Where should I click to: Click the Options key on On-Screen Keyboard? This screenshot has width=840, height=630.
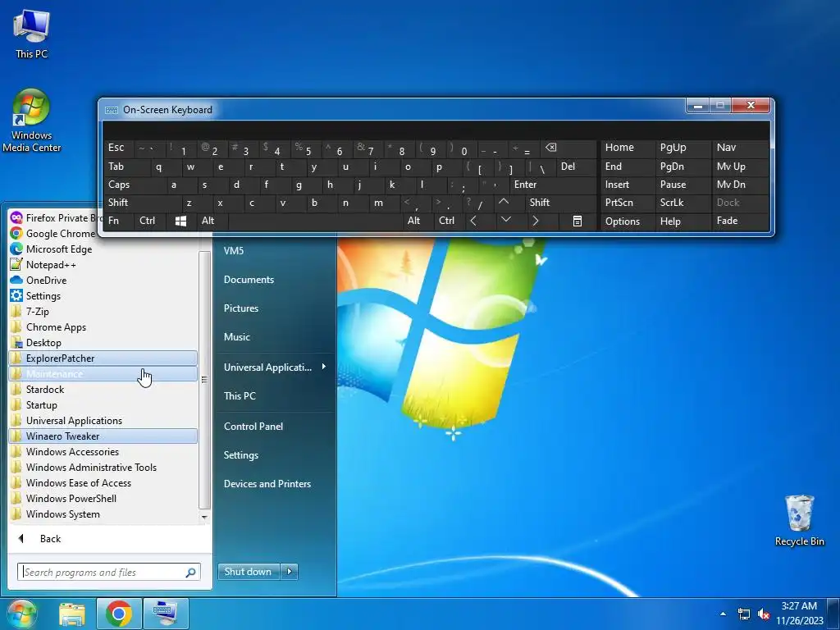click(628, 221)
